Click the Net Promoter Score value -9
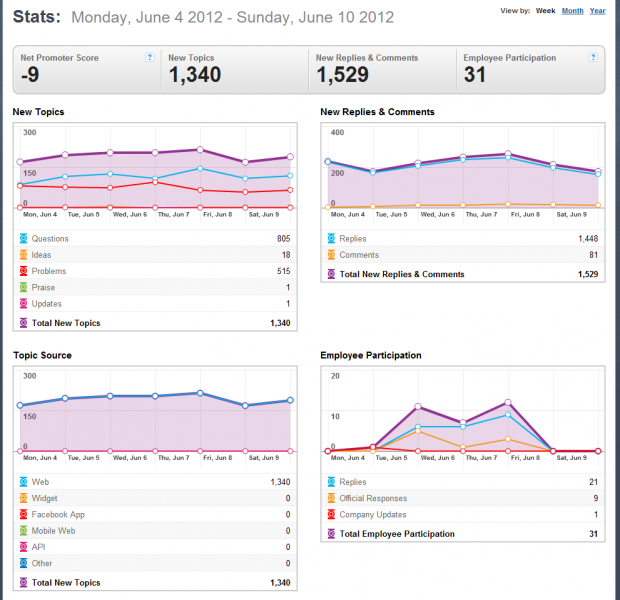 (30, 74)
